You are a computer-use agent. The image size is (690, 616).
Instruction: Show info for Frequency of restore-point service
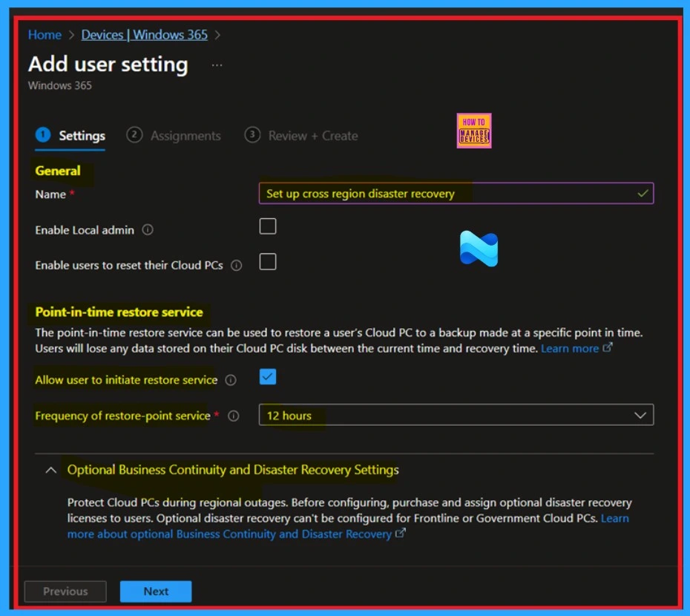click(233, 416)
